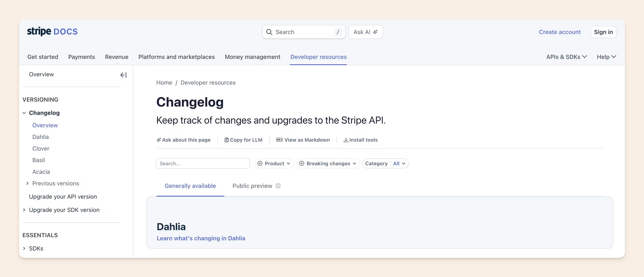
Task: Select the Developer resources tab
Action: [318, 57]
